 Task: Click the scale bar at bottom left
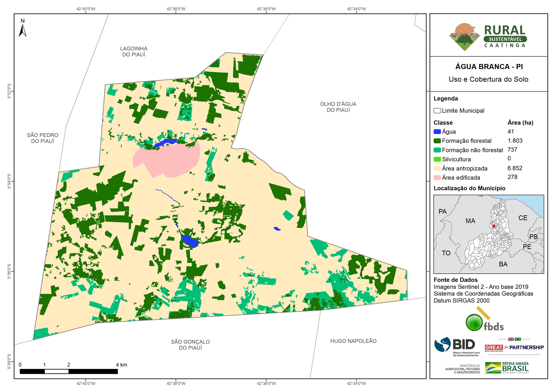pyautogui.click(x=69, y=371)
